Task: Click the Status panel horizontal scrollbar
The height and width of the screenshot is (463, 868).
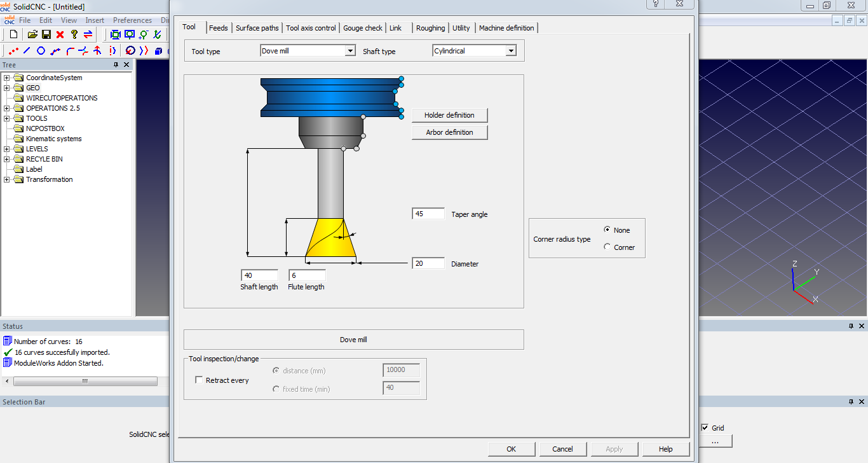Action: pos(85,382)
